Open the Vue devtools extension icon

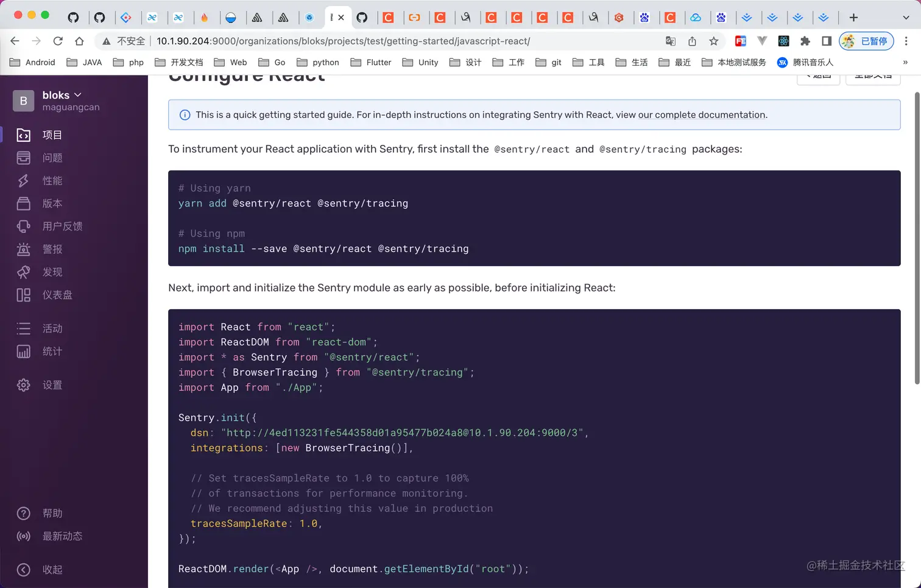click(x=762, y=41)
